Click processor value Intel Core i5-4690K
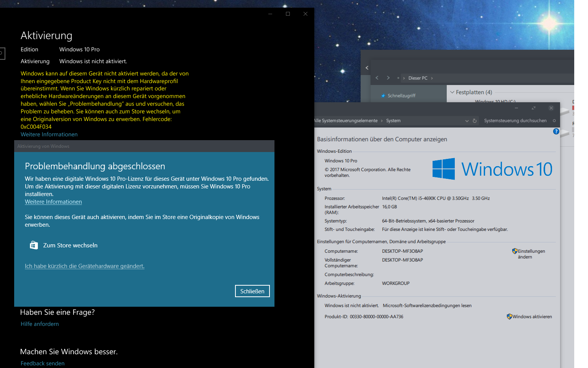588x368 pixels. coord(436,198)
